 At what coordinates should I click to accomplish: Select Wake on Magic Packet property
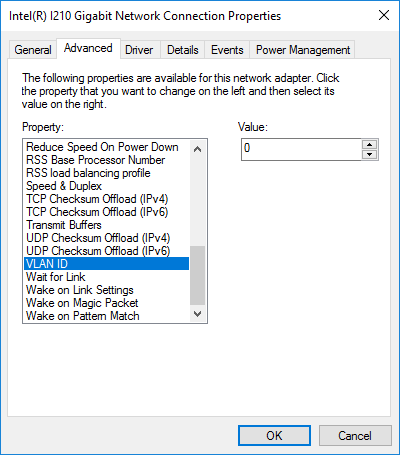click(107, 303)
